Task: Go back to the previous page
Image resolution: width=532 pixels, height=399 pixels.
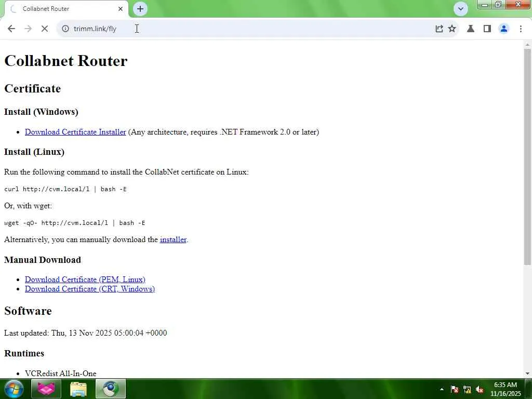Action: [x=11, y=29]
